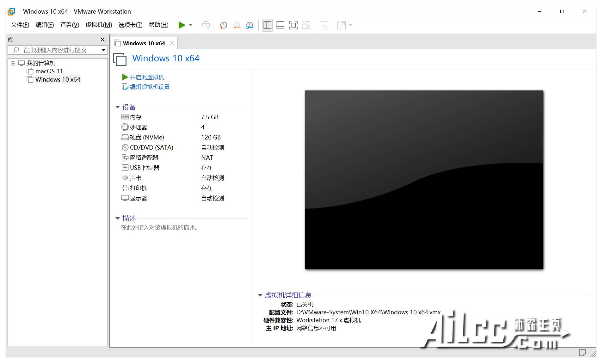
Task: Open 处理器 processor device entry
Action: point(138,127)
